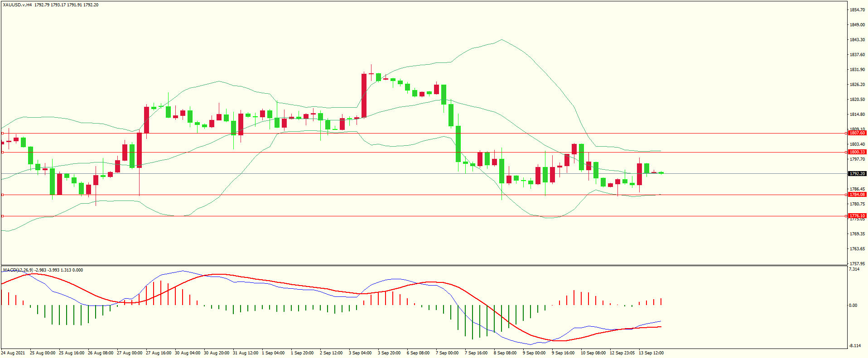Click the 9 Sep 16:00 time label
Viewport: 868px width, 358px height.
(x=563, y=353)
